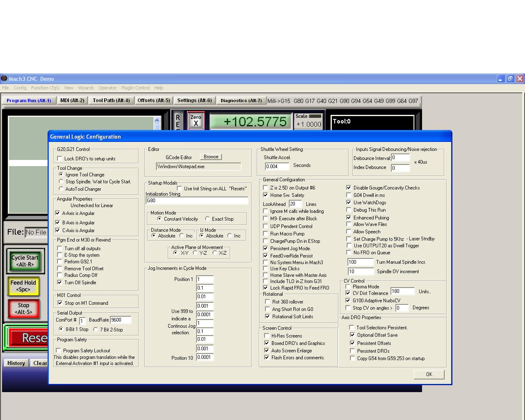Open the History button
Image resolution: width=525 pixels, height=420 pixels.
point(16,363)
